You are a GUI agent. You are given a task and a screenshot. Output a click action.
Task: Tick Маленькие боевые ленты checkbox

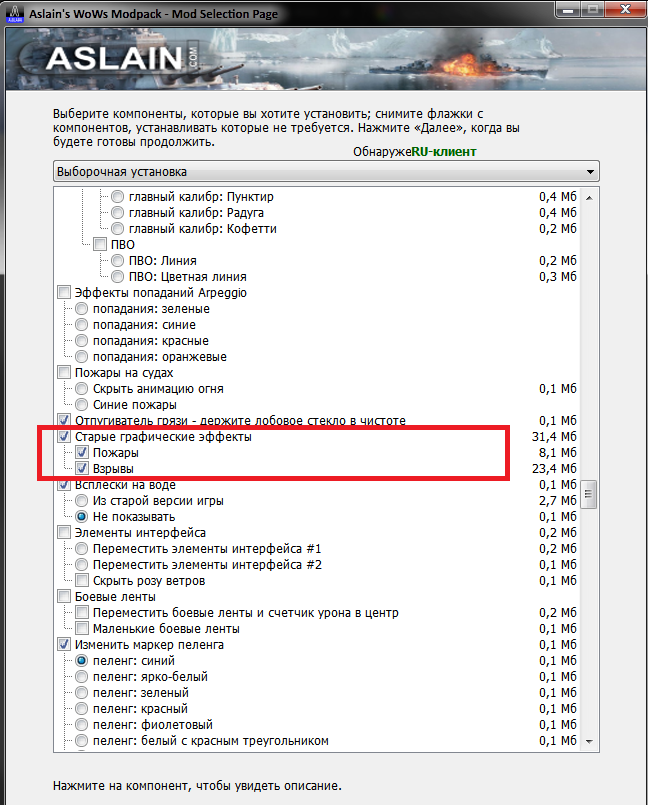tap(82, 628)
